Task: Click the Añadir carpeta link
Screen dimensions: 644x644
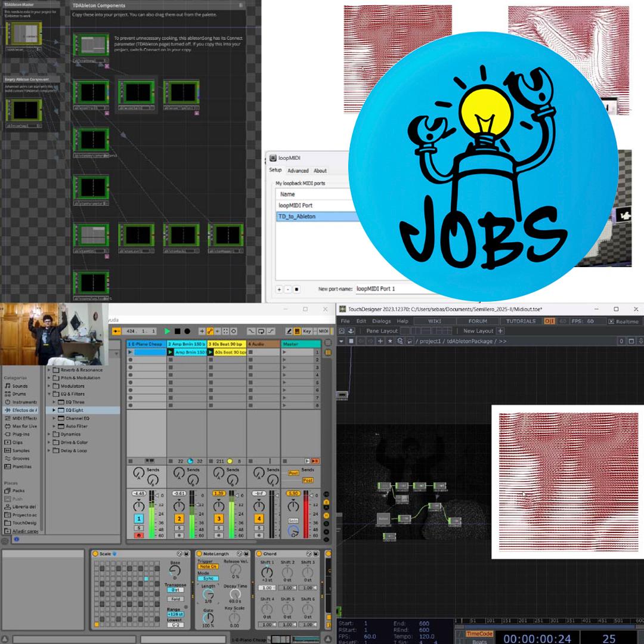Action: point(21,531)
